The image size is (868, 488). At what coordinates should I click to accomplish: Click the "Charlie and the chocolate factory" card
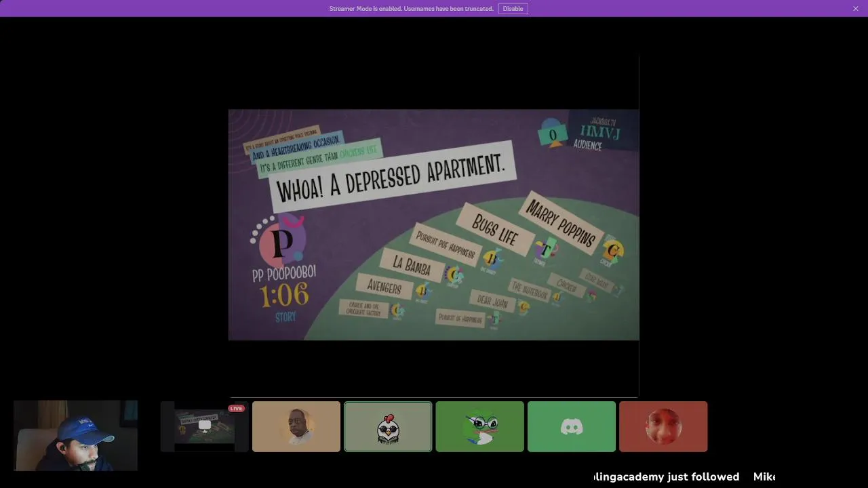(x=364, y=309)
